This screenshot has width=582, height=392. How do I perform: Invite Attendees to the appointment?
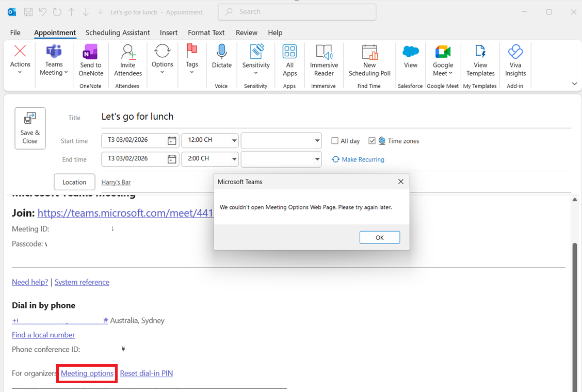[x=128, y=60]
